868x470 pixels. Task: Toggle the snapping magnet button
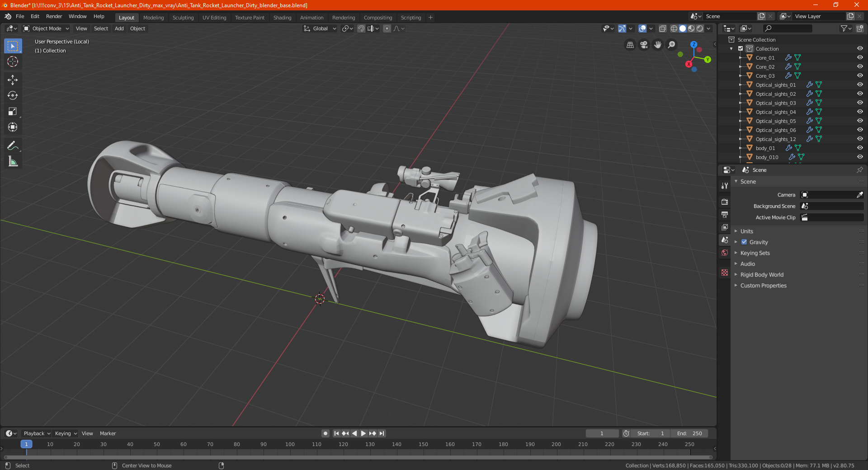point(361,28)
